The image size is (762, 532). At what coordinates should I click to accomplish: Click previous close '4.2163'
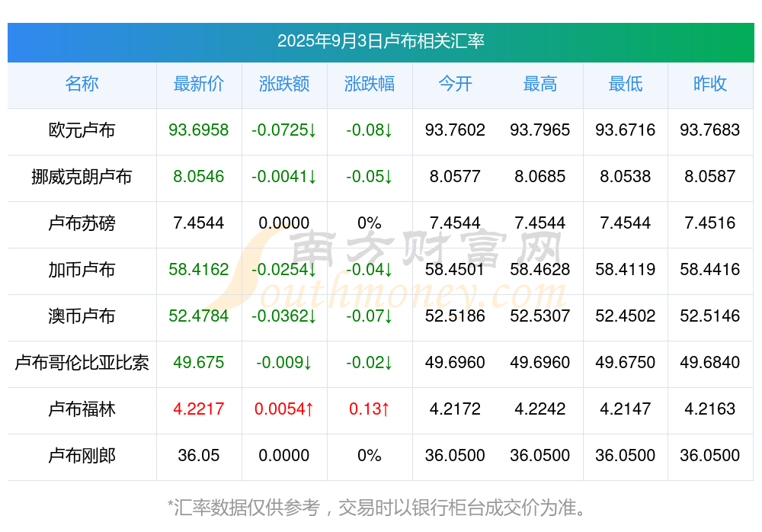pyautogui.click(x=710, y=409)
